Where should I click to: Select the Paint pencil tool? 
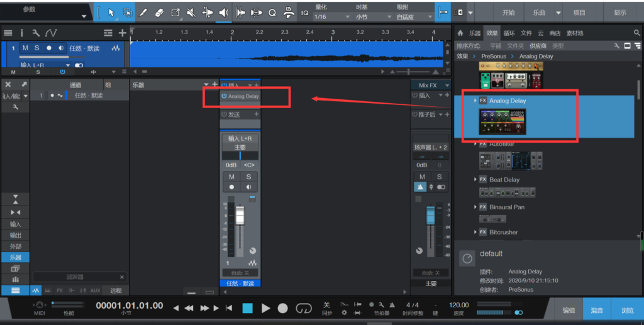[143, 13]
